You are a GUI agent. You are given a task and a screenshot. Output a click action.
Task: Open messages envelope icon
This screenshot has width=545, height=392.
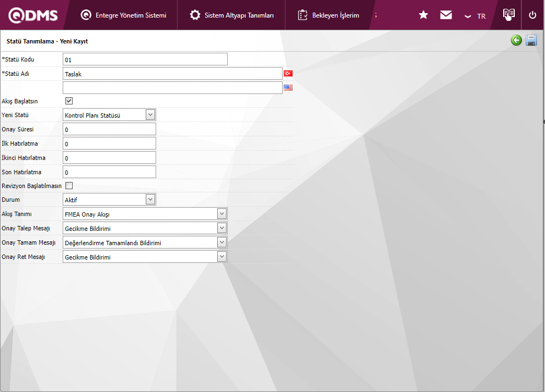click(x=446, y=15)
